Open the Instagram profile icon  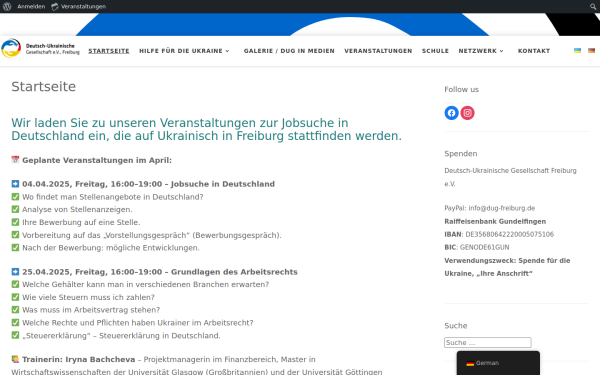[467, 113]
